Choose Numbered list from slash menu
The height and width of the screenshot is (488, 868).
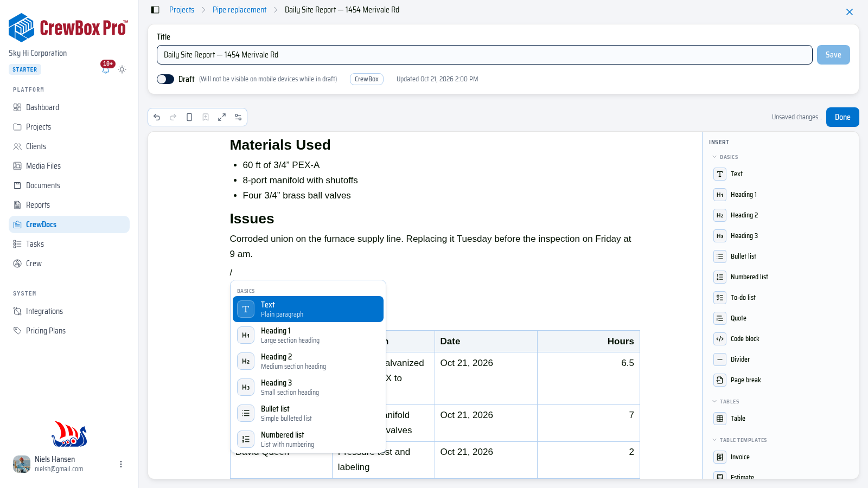[x=308, y=439]
